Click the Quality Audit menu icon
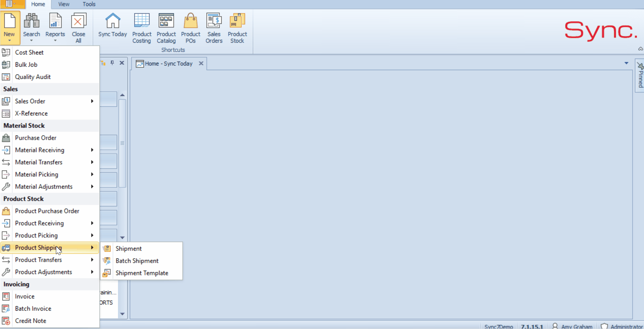The image size is (644, 329). click(6, 77)
